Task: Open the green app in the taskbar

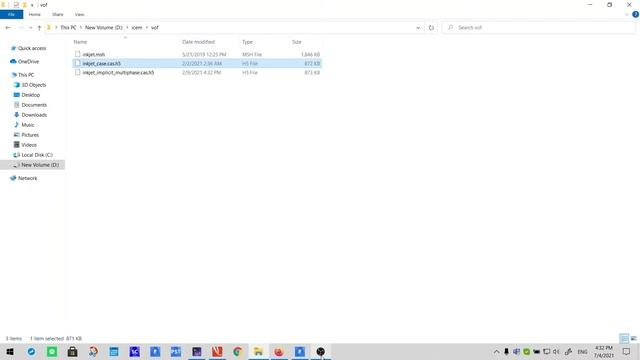Action: [x=52, y=351]
